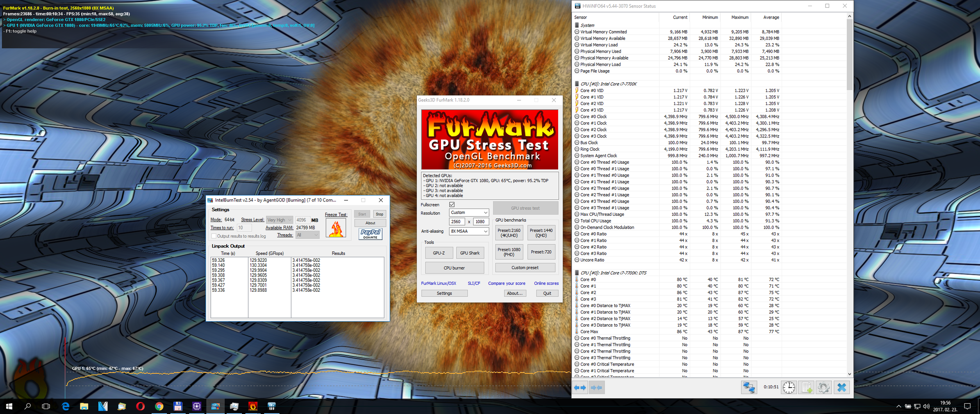Screen dimensions: 980x414
Task: Open FurMark Linux/OSX link
Action: pos(439,283)
